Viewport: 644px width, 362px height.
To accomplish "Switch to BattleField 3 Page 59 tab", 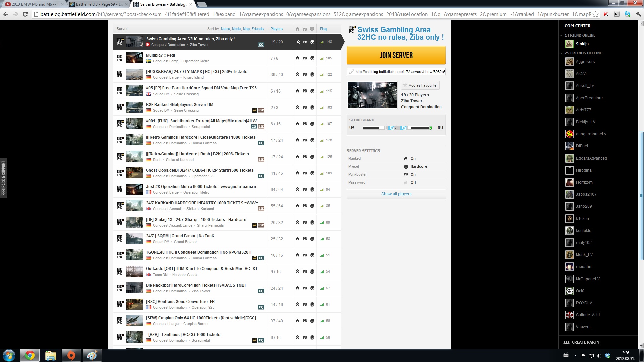I will tap(97, 4).
